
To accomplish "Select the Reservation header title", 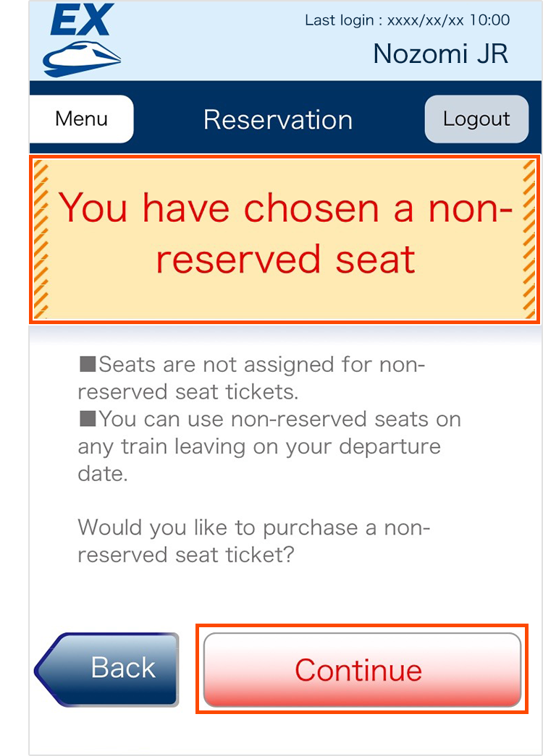I will 278,119.
